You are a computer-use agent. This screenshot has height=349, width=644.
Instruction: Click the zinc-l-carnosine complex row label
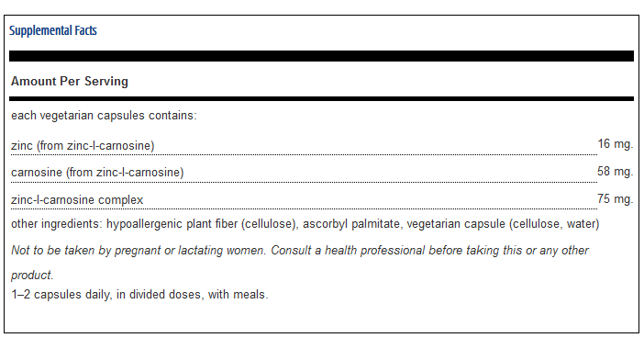[x=77, y=200]
